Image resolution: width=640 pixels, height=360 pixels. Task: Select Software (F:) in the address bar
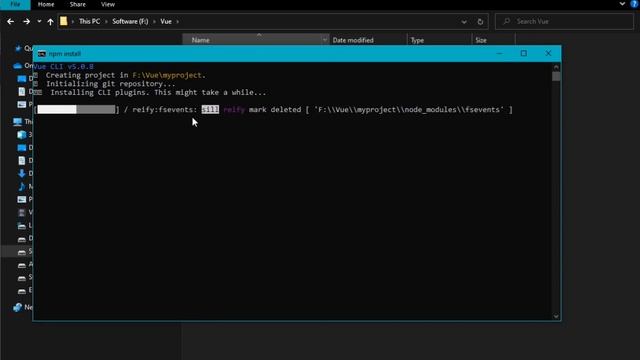130,21
